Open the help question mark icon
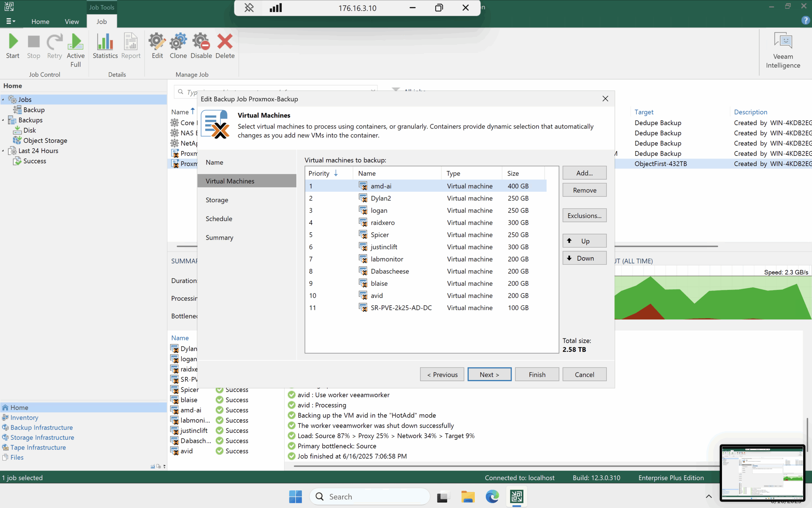The width and height of the screenshot is (812, 508). (x=805, y=21)
